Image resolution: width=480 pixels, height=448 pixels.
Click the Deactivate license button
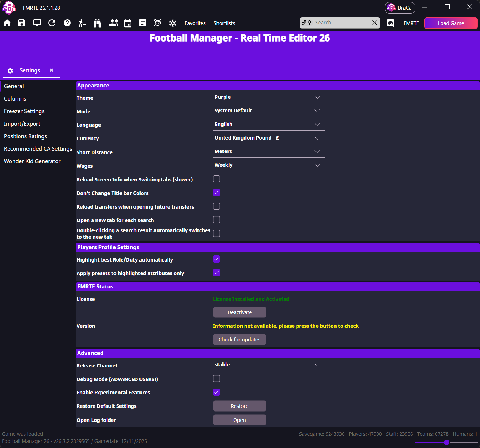pos(240,312)
